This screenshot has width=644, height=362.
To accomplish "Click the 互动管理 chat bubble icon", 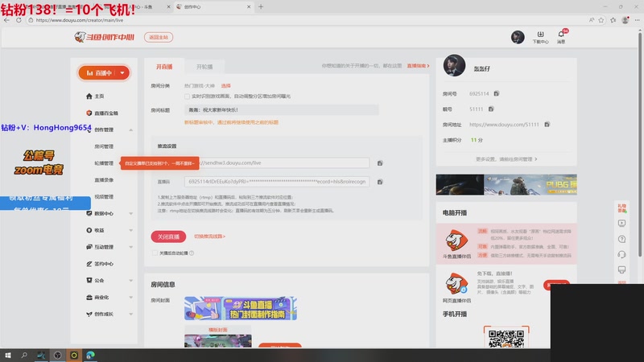I will tap(89, 247).
